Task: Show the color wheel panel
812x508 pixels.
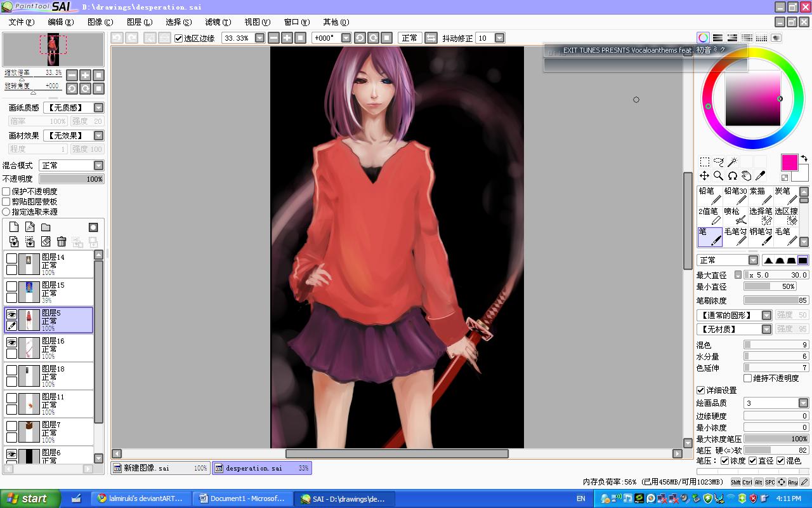Action: [x=703, y=38]
